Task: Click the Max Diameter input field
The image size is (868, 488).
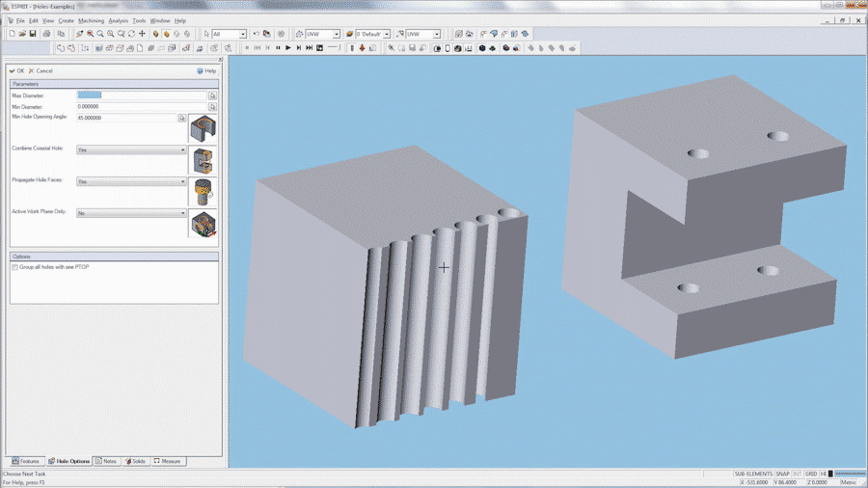Action: tap(142, 95)
